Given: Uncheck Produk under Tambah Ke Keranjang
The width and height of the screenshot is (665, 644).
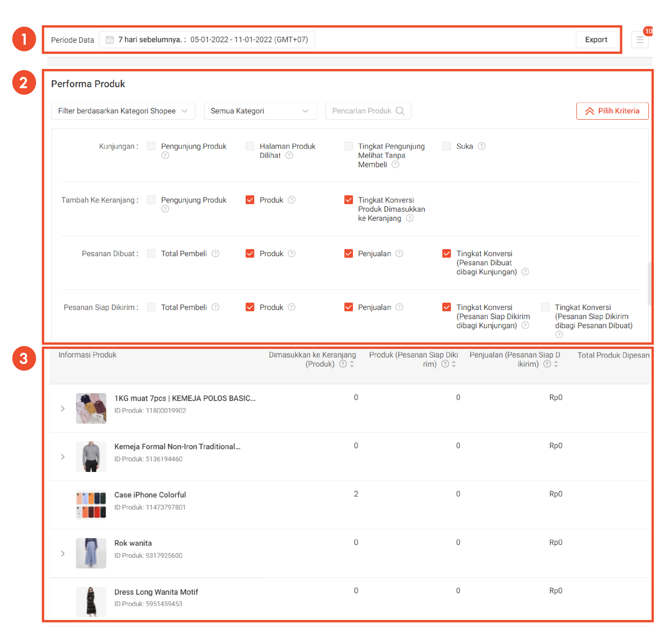Looking at the screenshot, I should 250,200.
